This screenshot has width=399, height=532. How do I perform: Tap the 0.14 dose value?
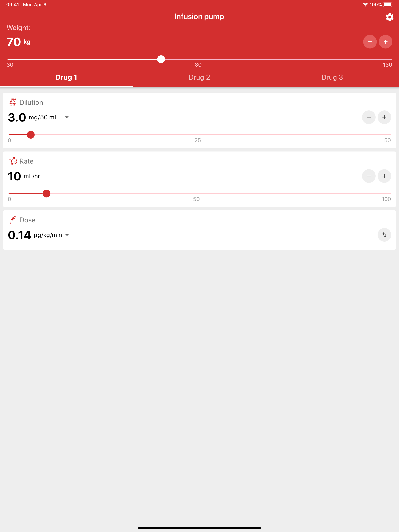tap(19, 235)
